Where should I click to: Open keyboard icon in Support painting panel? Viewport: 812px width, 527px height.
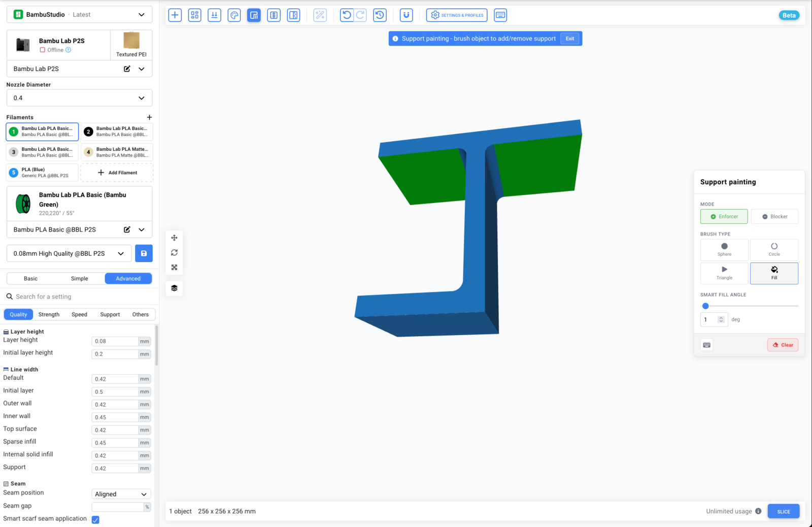coord(706,345)
